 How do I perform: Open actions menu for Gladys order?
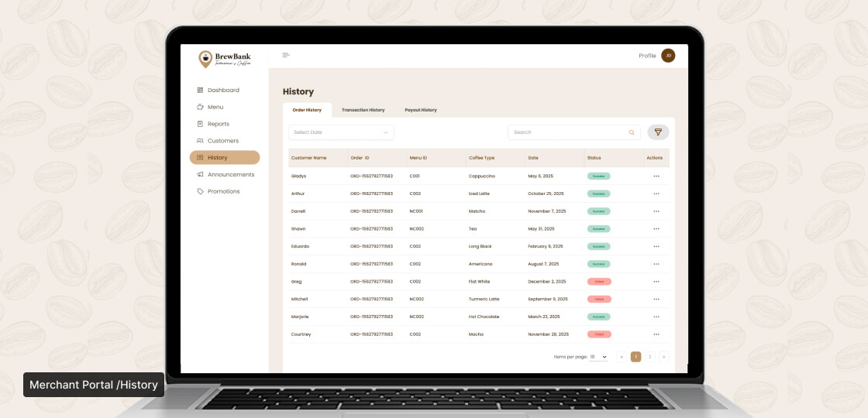[656, 176]
